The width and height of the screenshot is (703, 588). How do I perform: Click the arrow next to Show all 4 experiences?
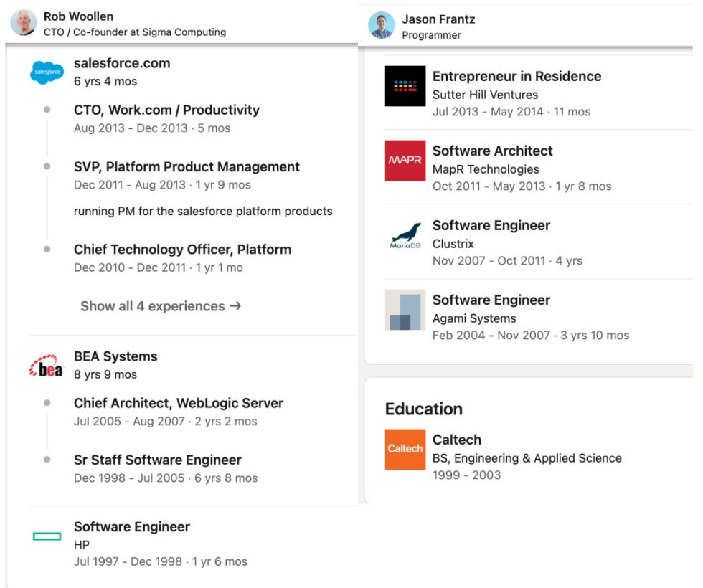pos(235,306)
